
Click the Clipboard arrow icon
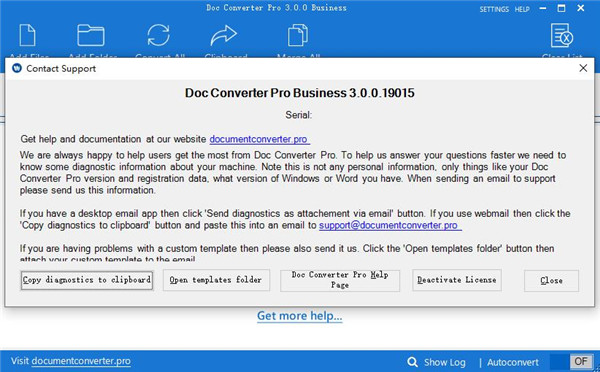[x=223, y=35]
